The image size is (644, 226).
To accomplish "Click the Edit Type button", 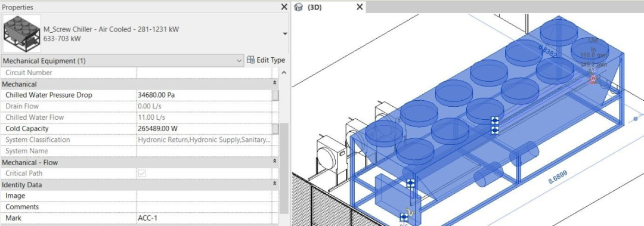I will pos(266,60).
